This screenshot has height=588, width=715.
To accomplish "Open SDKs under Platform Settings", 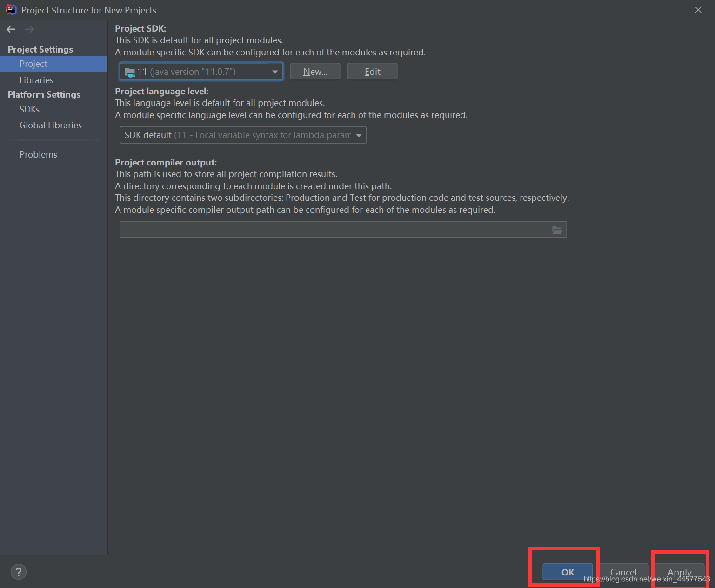I will click(29, 109).
